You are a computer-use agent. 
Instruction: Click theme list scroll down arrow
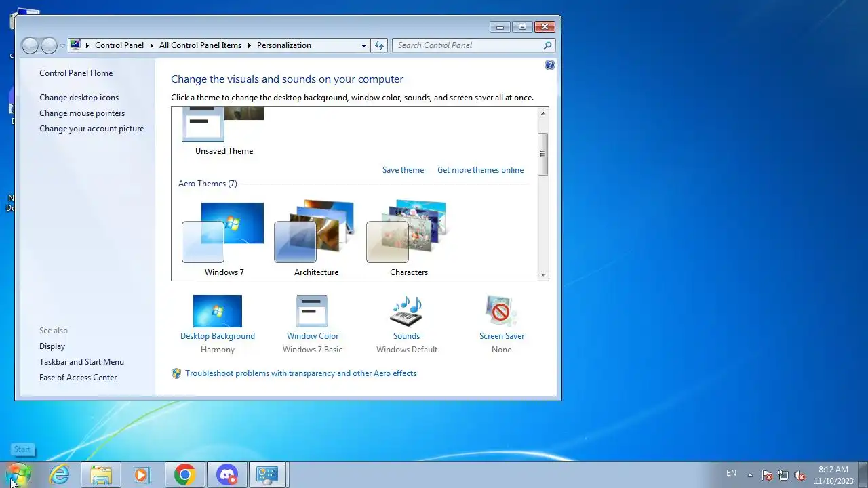coord(542,274)
